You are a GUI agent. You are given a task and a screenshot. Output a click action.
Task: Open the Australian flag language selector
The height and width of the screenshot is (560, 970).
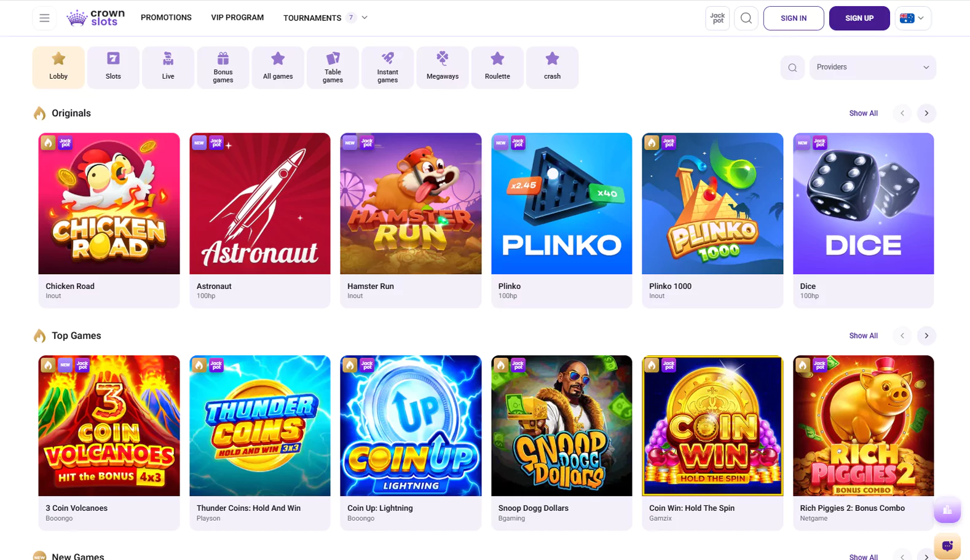pos(913,18)
